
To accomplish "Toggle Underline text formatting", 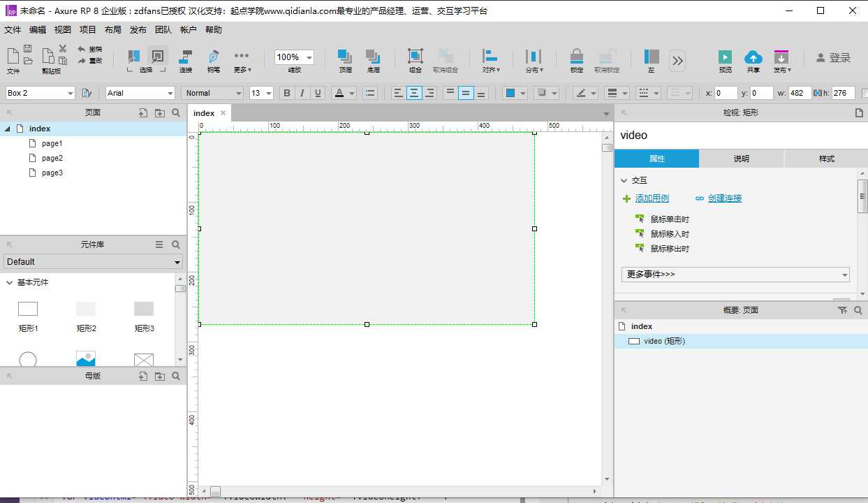I will click(x=318, y=93).
